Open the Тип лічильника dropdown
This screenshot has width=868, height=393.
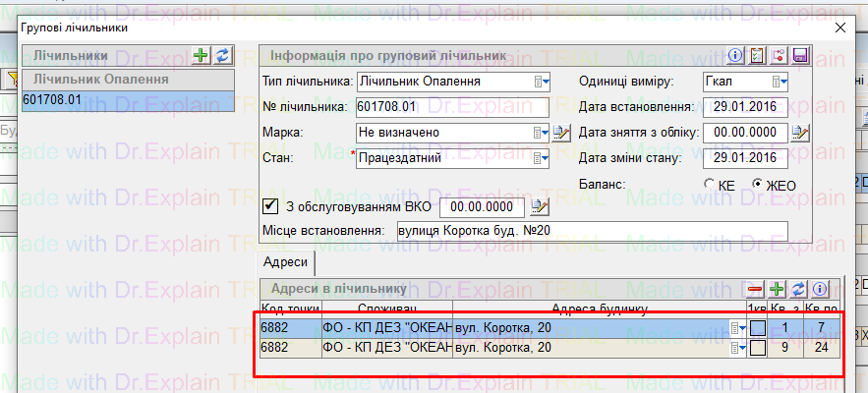(541, 81)
